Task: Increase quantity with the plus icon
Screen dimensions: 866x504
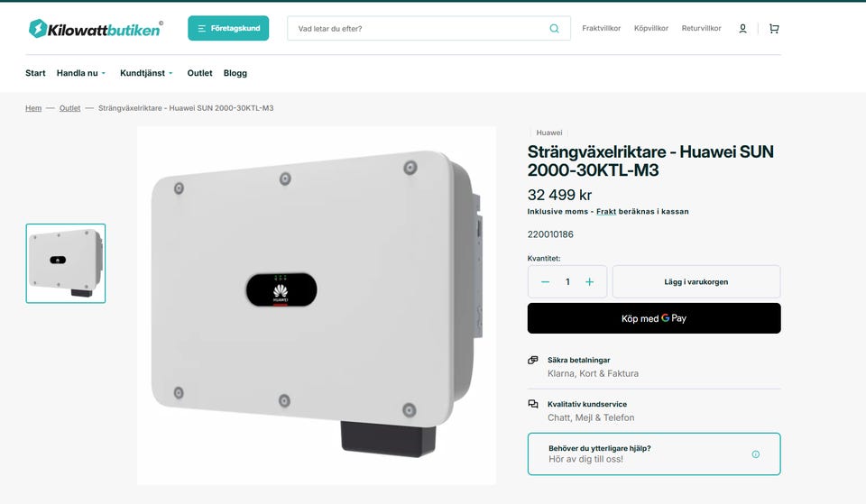Action: pos(589,282)
